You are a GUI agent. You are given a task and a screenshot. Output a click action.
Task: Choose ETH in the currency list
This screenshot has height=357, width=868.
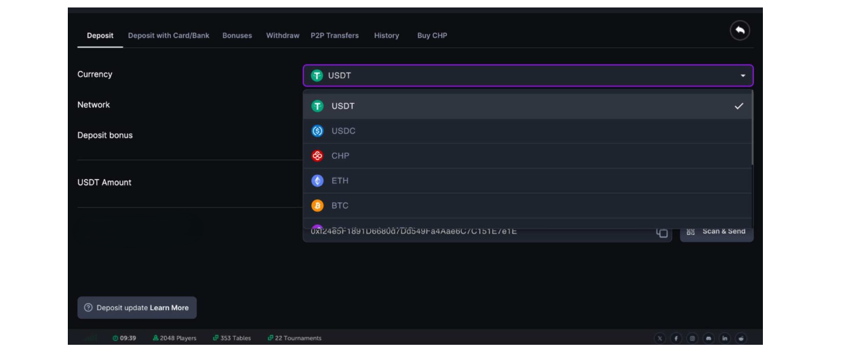point(340,181)
